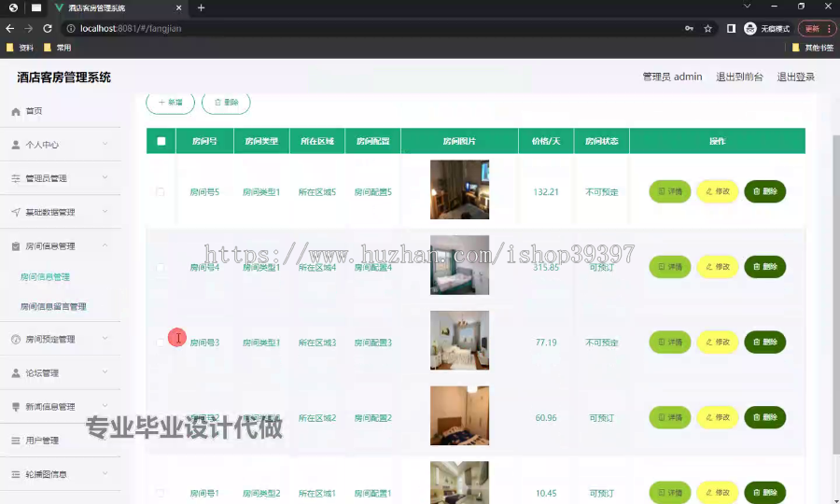Click the 轮播图信息 list icon
The height and width of the screenshot is (504, 840).
[16, 474]
